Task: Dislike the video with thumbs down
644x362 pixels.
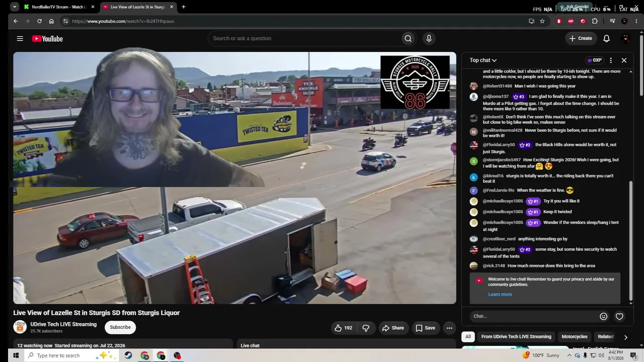Action: pos(366,328)
